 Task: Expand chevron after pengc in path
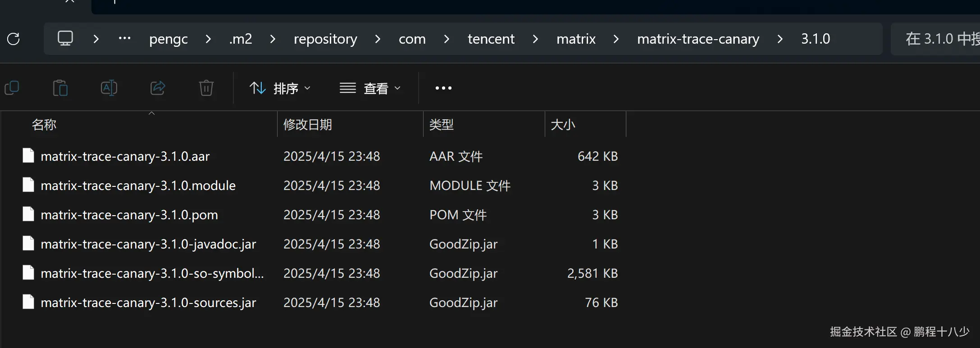pos(208,39)
